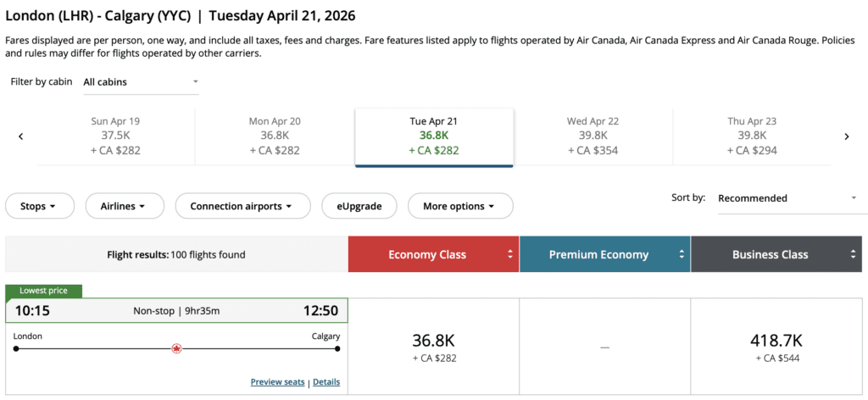Click the previous dates left arrow
This screenshot has width=868, height=400.
pos(21,136)
